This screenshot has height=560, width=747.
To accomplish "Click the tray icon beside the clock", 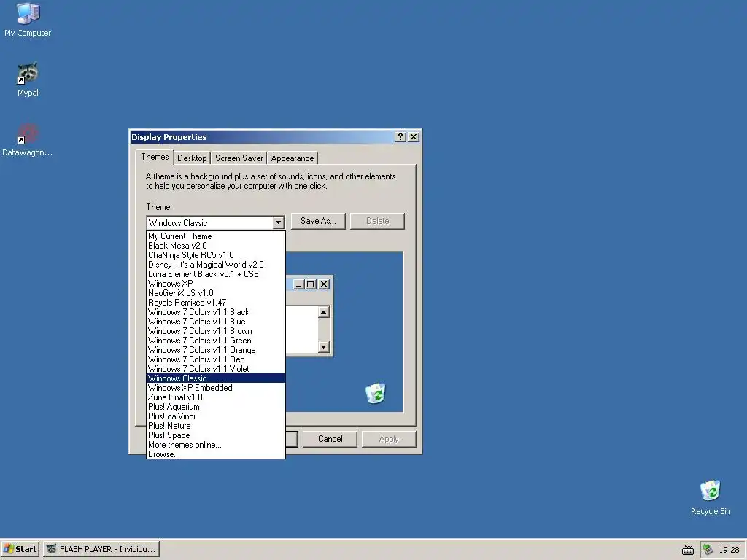I will [708, 550].
